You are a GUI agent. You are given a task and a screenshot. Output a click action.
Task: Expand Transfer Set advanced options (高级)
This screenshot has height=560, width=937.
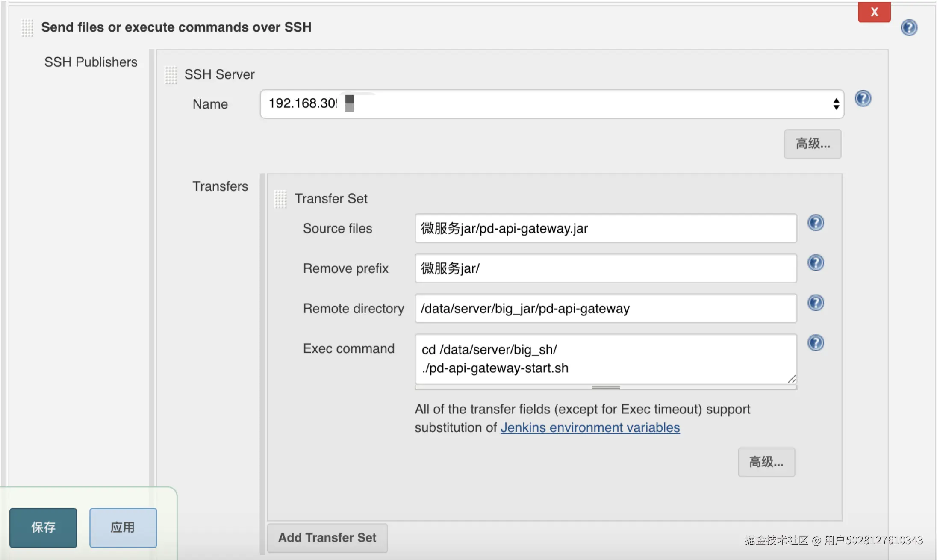(766, 462)
